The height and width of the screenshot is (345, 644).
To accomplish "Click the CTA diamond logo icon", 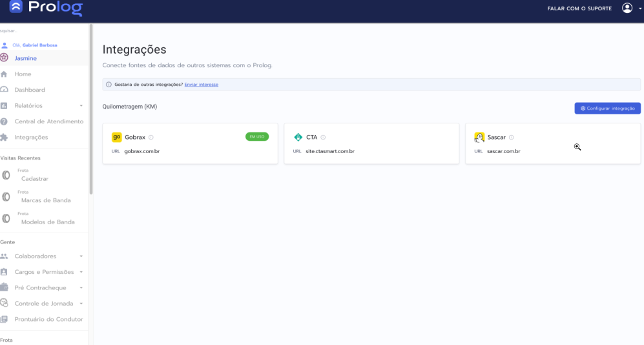I will tap(298, 137).
